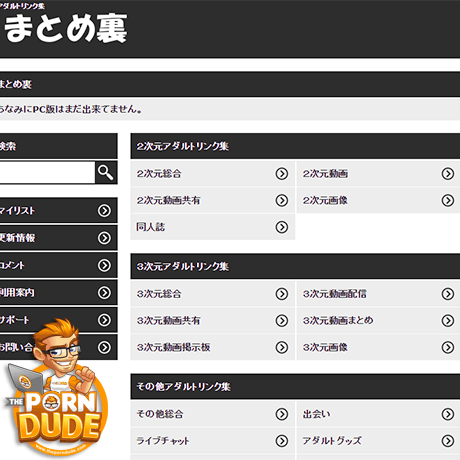The image size is (460, 460).
Task: Click the arrow icon for 同人誌
Action: pyautogui.click(x=282, y=227)
